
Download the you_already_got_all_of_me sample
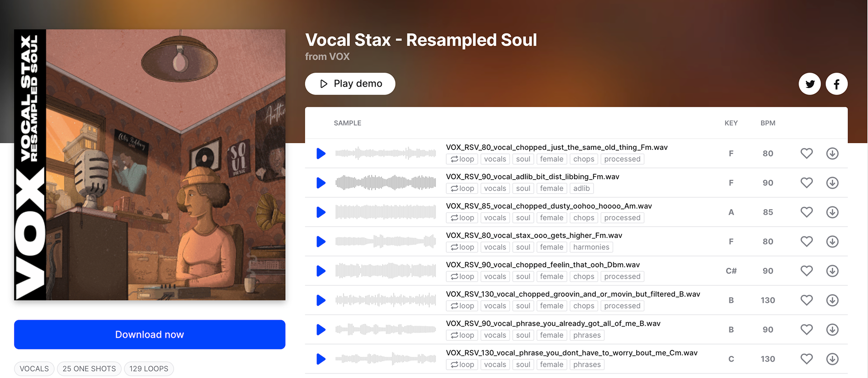click(832, 330)
